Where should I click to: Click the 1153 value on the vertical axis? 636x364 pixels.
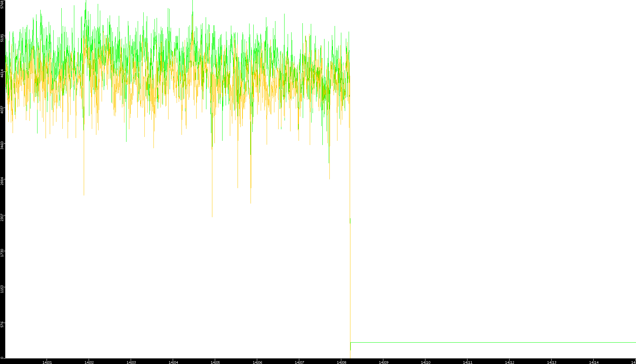click(x=2, y=289)
